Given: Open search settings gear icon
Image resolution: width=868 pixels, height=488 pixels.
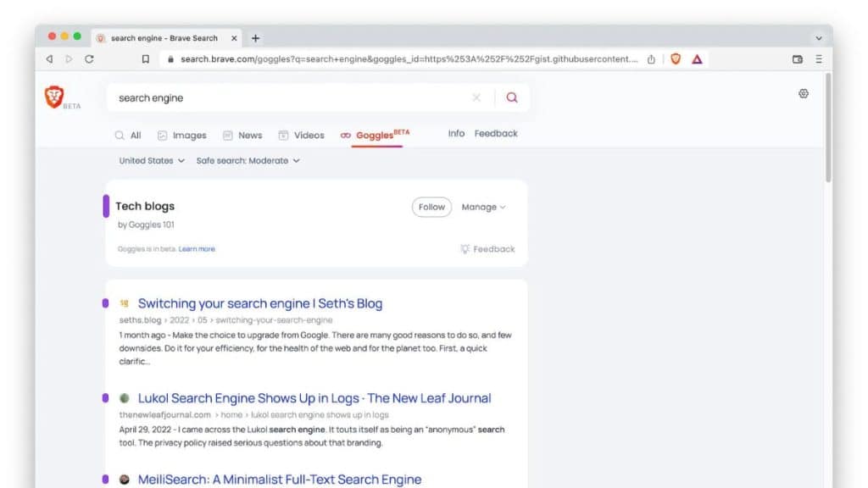Looking at the screenshot, I should [x=804, y=93].
